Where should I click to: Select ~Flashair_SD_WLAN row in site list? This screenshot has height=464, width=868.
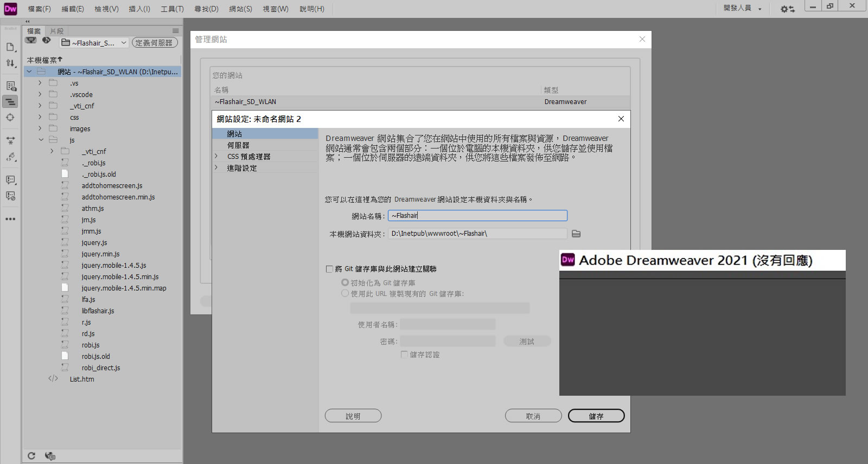420,101
